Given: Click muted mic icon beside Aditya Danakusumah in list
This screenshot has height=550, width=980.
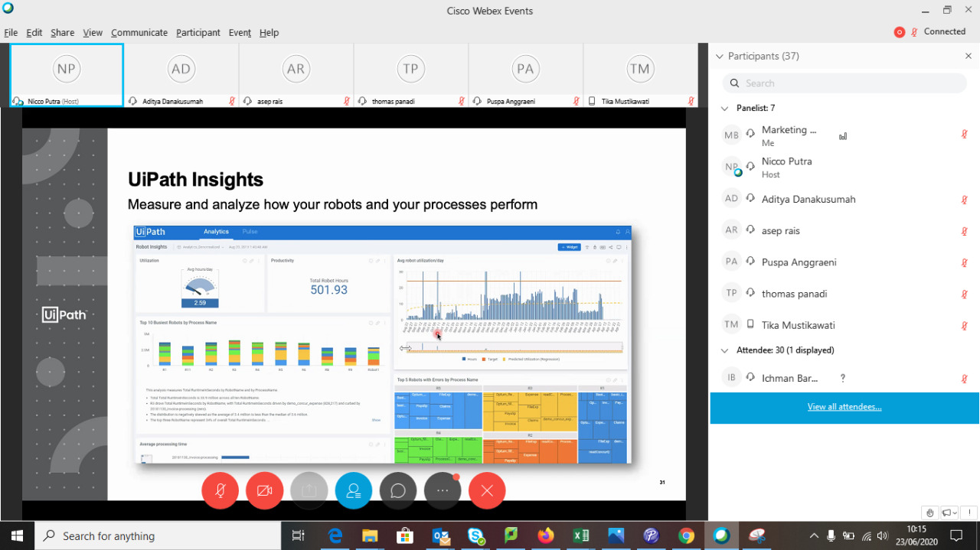Looking at the screenshot, I should click(965, 200).
